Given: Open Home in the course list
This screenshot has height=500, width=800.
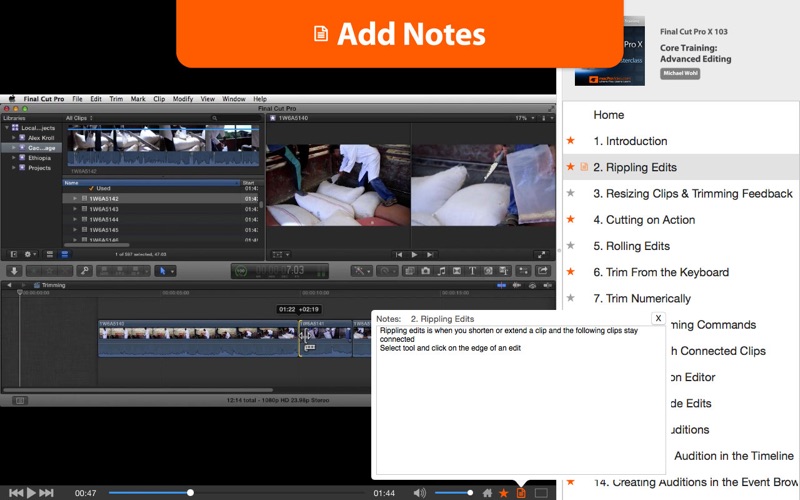Looking at the screenshot, I should (608, 115).
